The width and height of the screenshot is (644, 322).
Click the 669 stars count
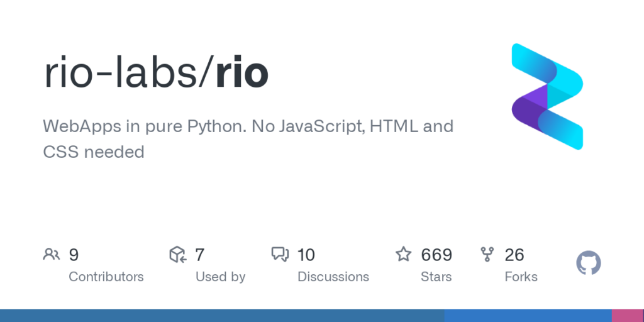(436, 255)
